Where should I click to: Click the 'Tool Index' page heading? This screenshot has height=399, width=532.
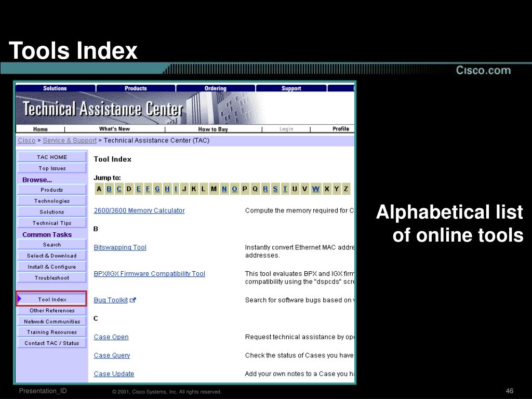click(x=112, y=159)
